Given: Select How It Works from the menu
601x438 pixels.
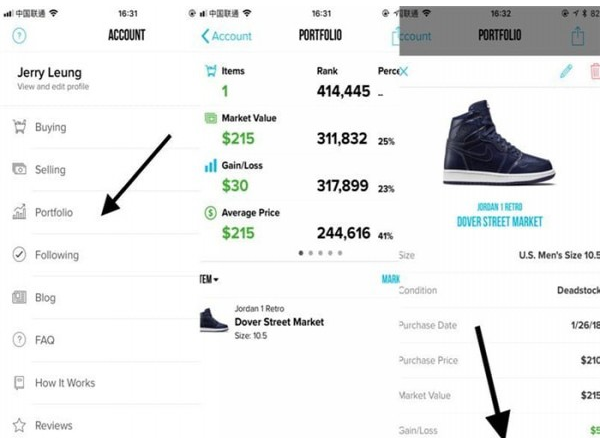Looking at the screenshot, I should [65, 383].
